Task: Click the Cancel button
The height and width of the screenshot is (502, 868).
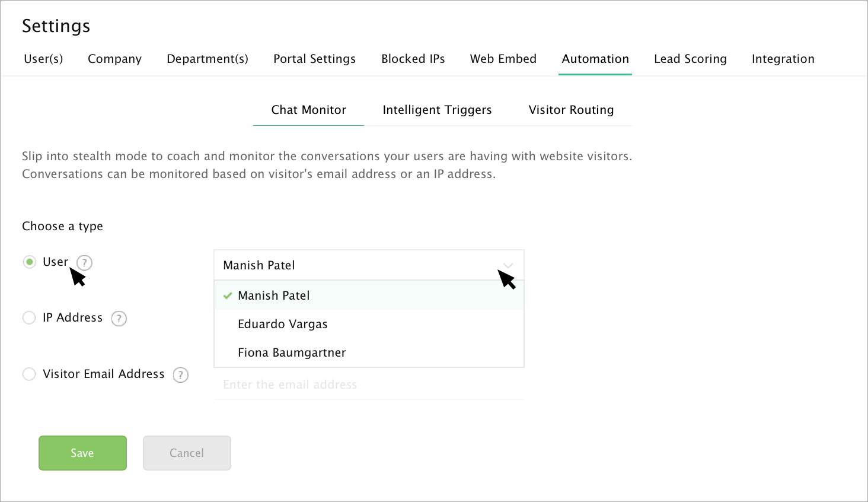Action: click(x=187, y=453)
